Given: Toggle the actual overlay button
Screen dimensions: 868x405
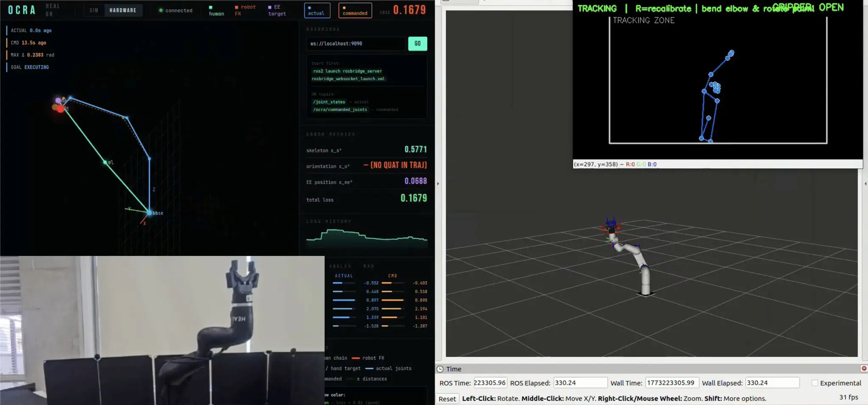Looking at the screenshot, I should 317,10.
